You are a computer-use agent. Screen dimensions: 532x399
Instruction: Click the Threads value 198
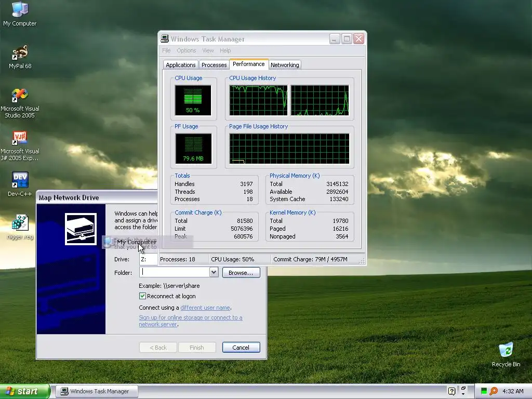tap(248, 192)
